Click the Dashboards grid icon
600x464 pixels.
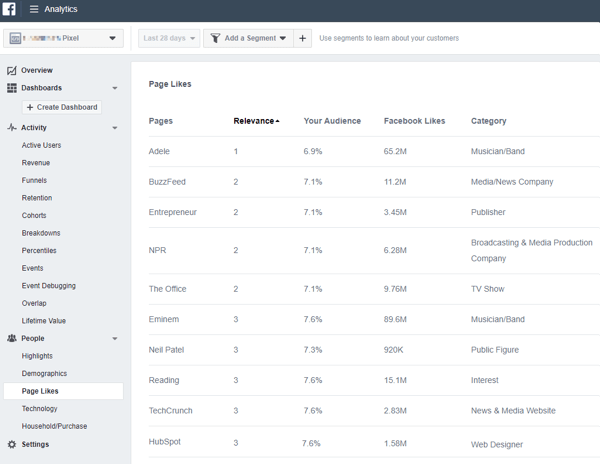pos(12,88)
